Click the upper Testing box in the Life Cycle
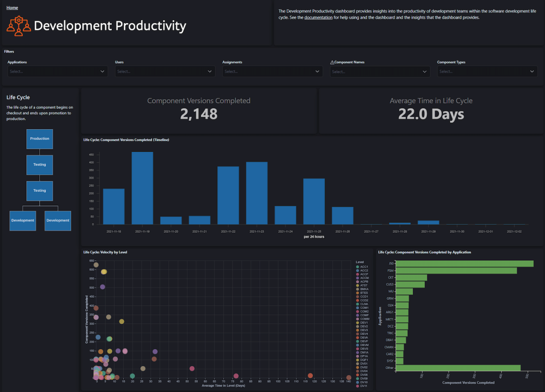The image size is (545, 392). coord(40,165)
